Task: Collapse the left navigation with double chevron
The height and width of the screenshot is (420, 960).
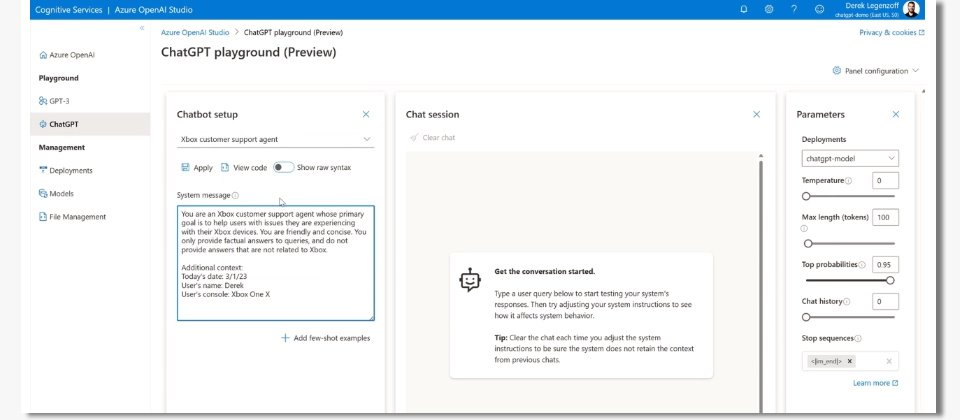Action: coord(142,28)
